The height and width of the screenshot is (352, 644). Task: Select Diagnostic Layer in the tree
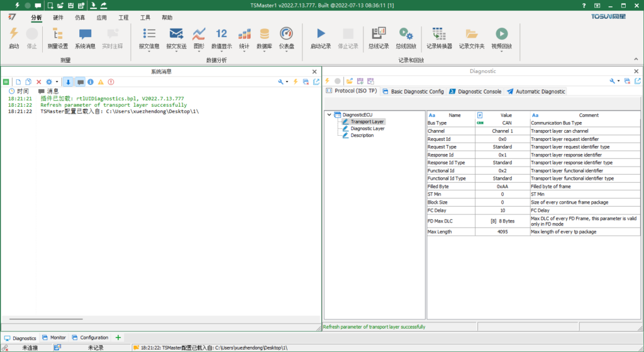(x=367, y=128)
